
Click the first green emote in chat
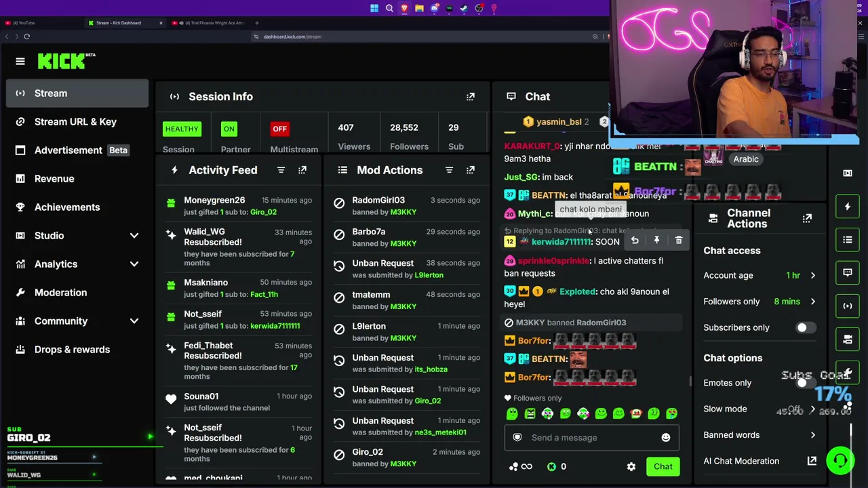[512, 413]
